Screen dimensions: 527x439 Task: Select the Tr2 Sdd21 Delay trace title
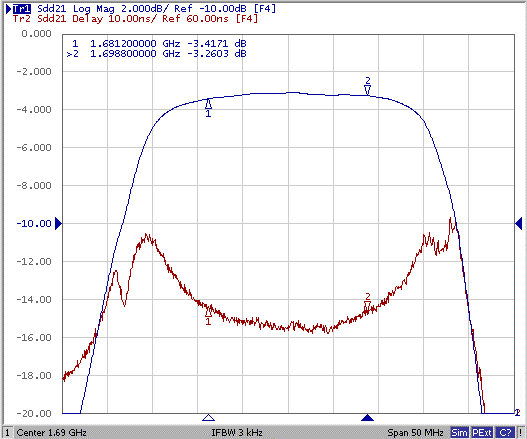click(x=135, y=18)
